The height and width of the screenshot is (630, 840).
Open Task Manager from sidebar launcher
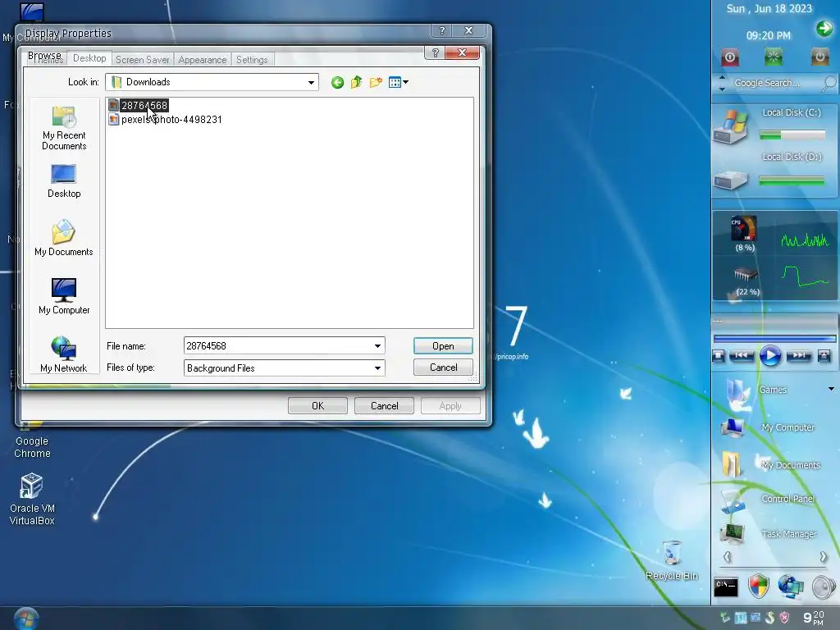coord(769,533)
